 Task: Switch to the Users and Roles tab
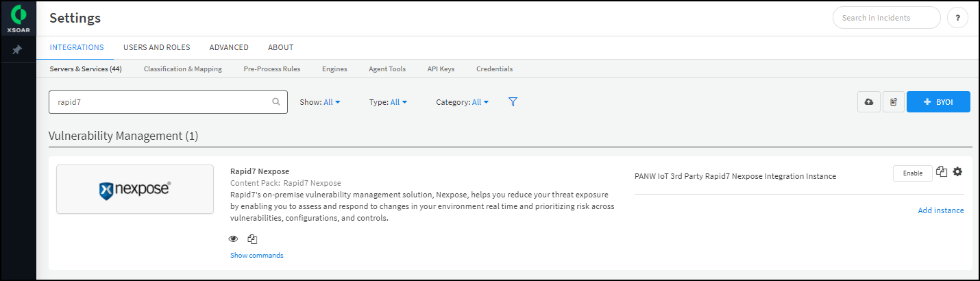(x=156, y=47)
